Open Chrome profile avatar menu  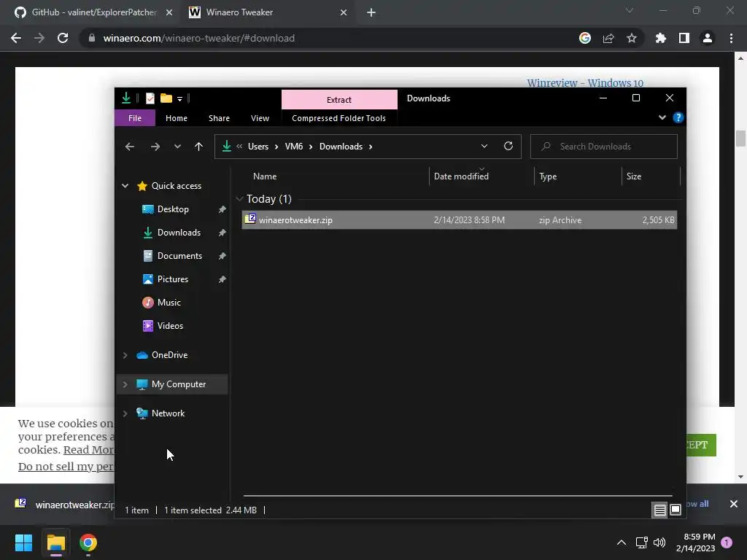(x=708, y=38)
